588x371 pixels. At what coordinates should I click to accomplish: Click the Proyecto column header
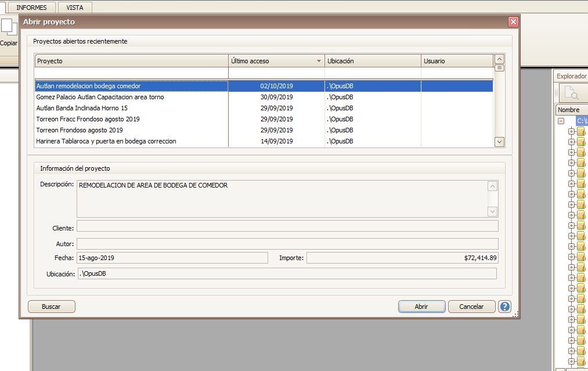pos(131,61)
